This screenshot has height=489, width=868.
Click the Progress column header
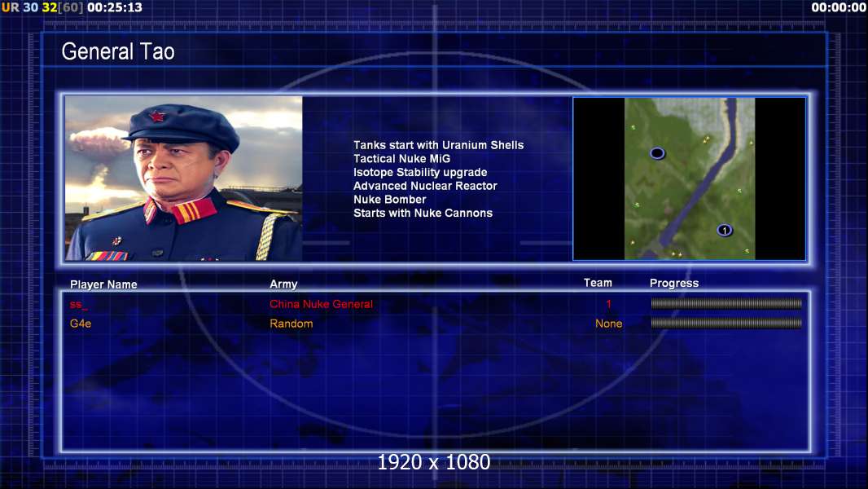coord(673,283)
